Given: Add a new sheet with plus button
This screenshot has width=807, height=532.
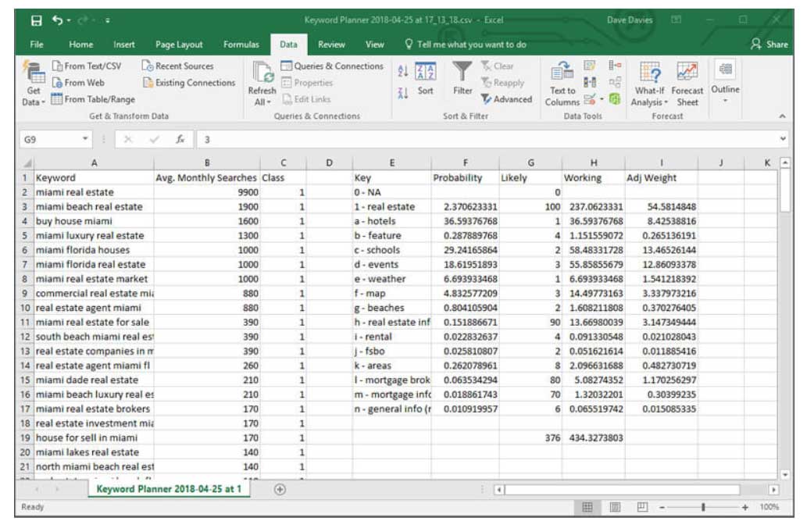Looking at the screenshot, I should click(x=280, y=489).
